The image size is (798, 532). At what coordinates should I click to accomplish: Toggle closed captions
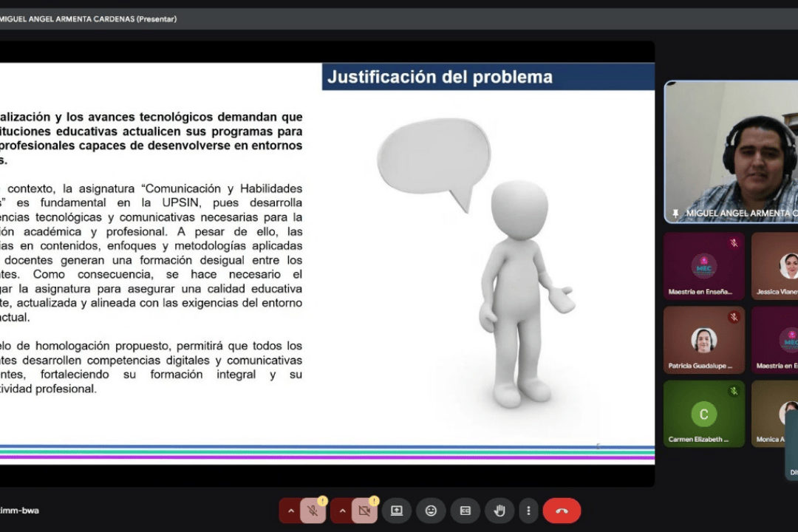pyautogui.click(x=465, y=511)
